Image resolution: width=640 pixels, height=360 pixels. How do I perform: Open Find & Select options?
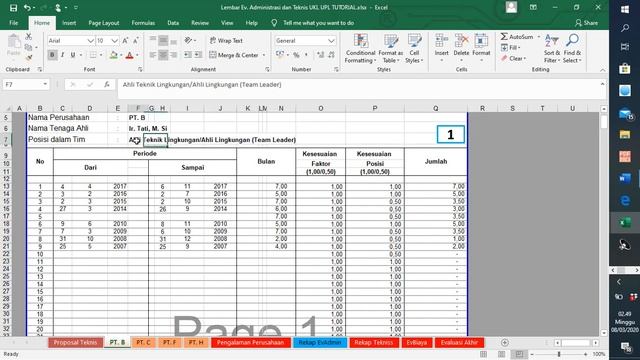tap(572, 49)
